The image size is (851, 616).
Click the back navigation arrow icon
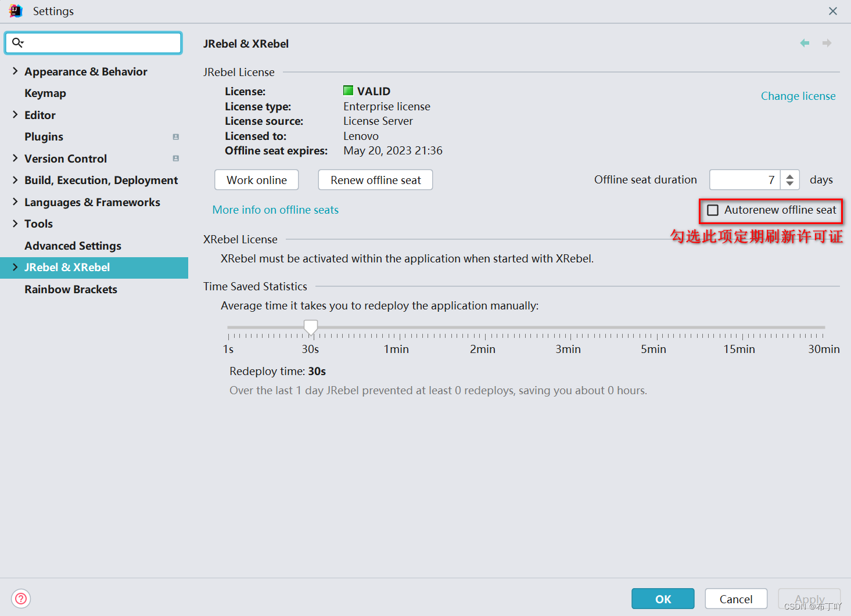pyautogui.click(x=805, y=43)
